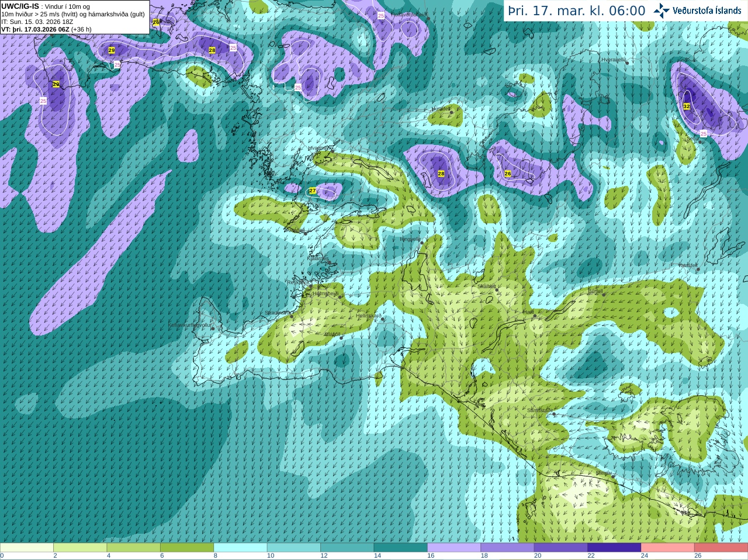This screenshot has width=748, height=560.
Task: Click the Hæll station label
Action: (528, 312)
